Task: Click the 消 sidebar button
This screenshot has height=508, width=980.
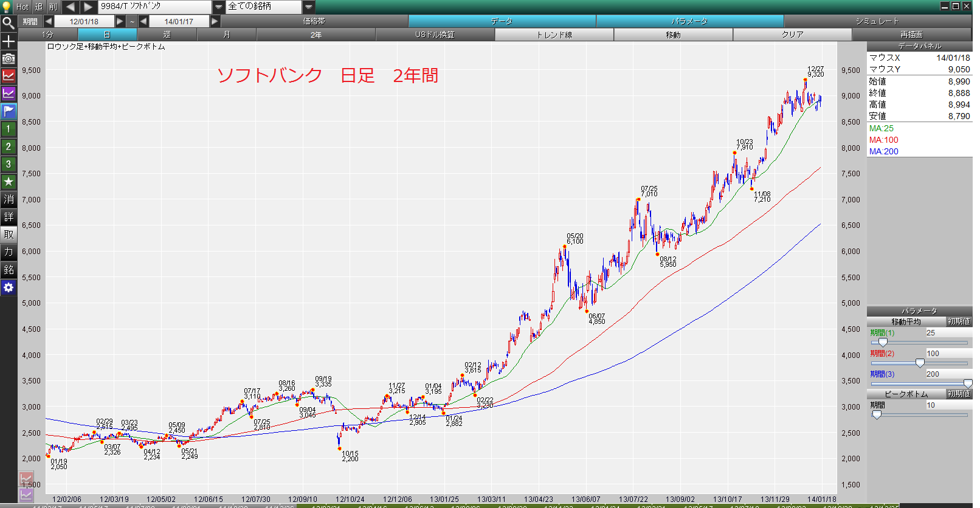Action: 9,199
